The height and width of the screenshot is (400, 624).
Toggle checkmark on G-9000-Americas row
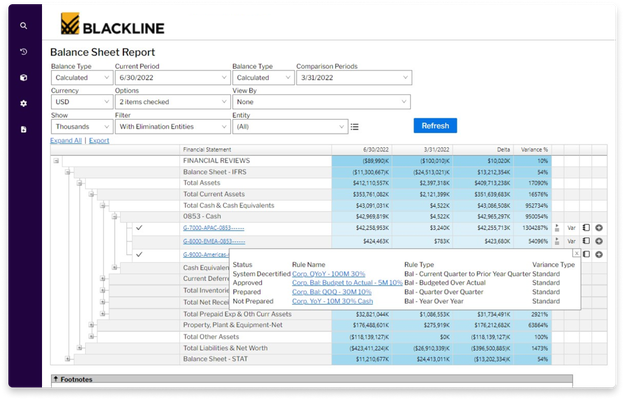(x=139, y=254)
